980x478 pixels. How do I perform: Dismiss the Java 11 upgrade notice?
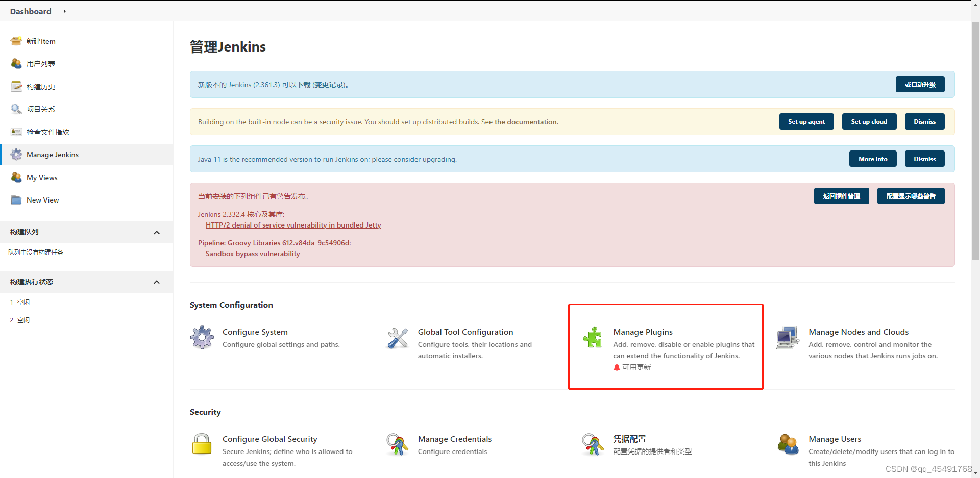pos(925,159)
